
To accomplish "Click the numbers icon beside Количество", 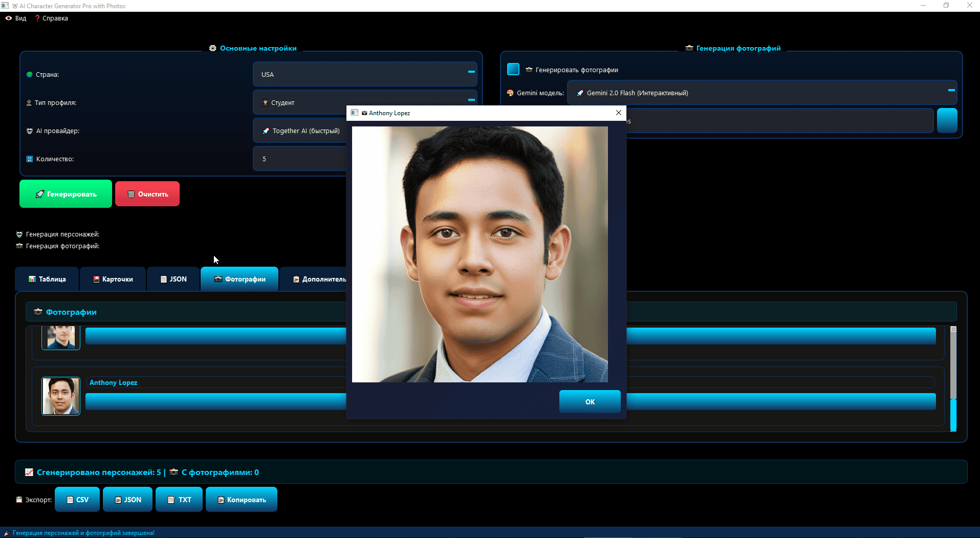I will coord(30,159).
